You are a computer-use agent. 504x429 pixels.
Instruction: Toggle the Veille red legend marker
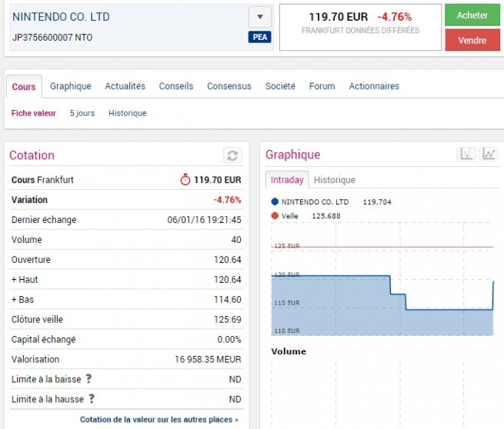[275, 216]
